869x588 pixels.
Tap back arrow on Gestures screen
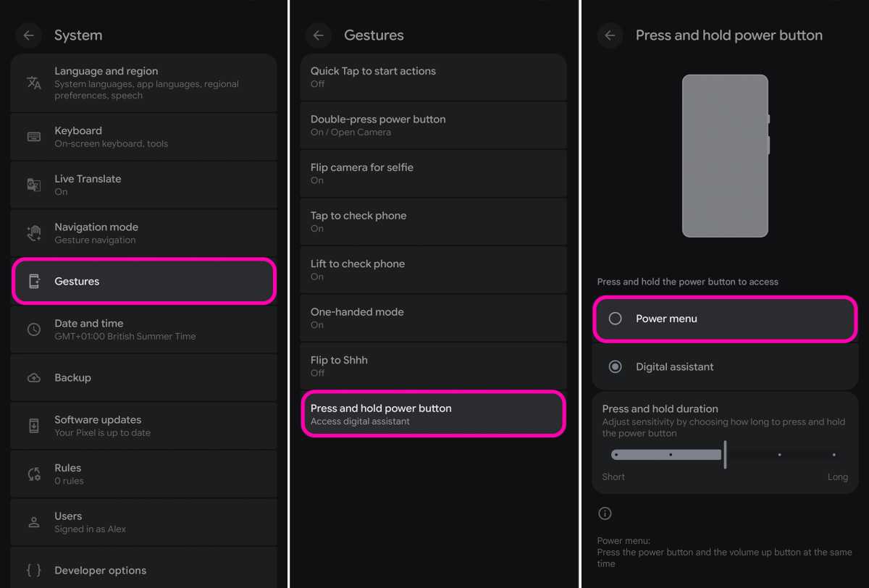318,35
